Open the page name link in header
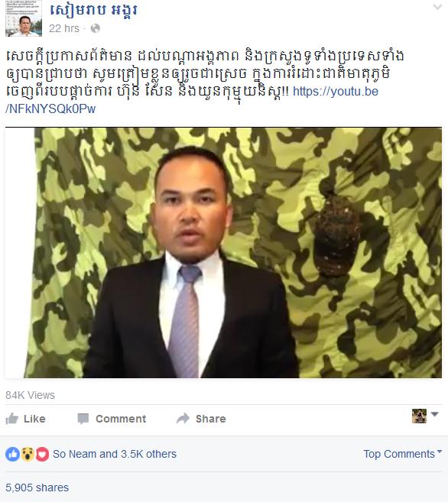 [x=93, y=10]
